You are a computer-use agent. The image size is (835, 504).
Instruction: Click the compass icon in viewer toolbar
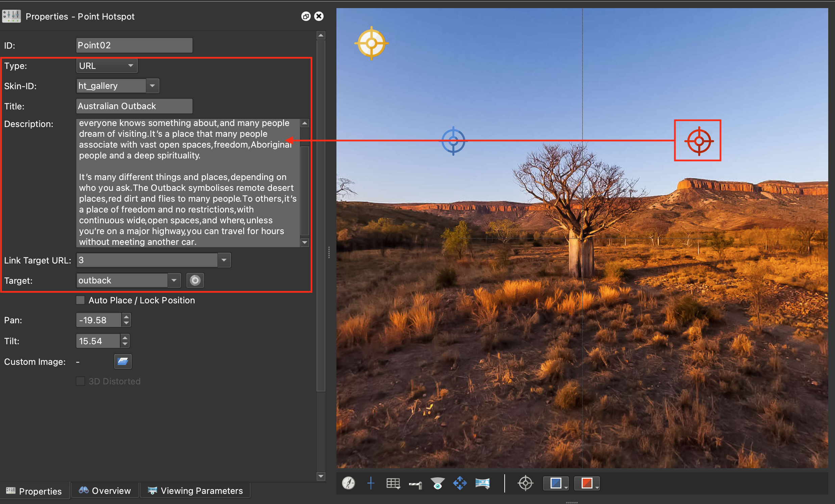tap(348, 483)
